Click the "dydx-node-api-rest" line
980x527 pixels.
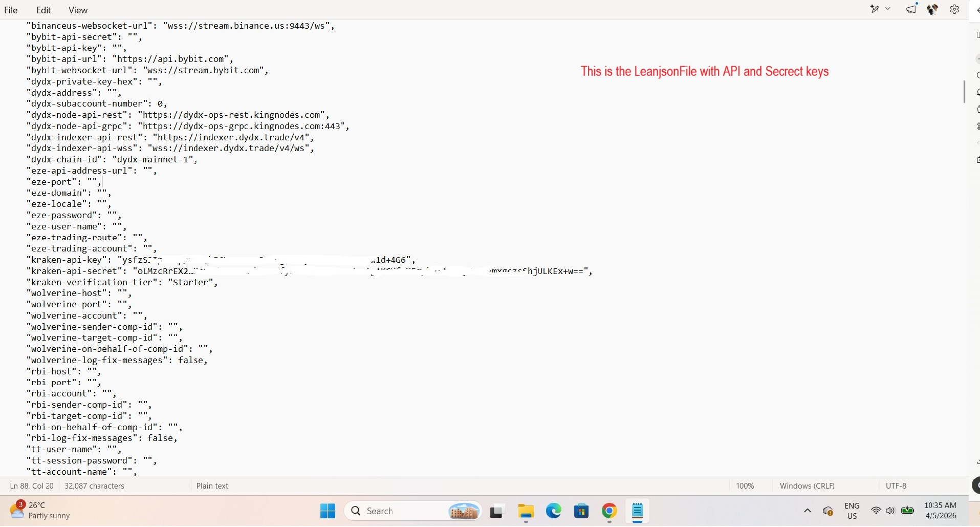click(178, 115)
